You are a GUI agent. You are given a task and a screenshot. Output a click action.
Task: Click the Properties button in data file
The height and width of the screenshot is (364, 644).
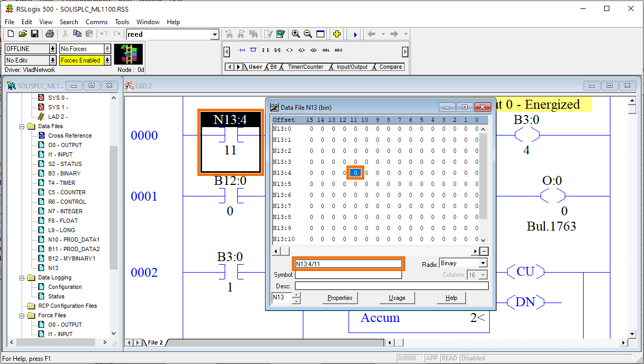[x=340, y=298]
